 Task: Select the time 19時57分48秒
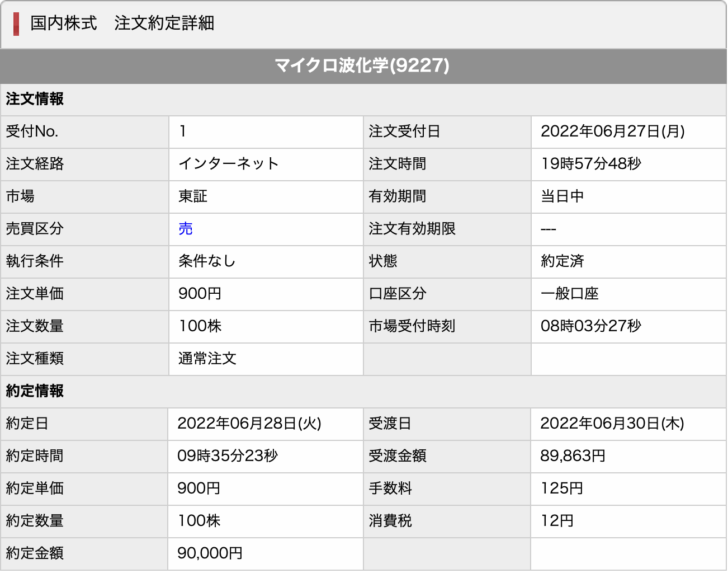(x=591, y=164)
